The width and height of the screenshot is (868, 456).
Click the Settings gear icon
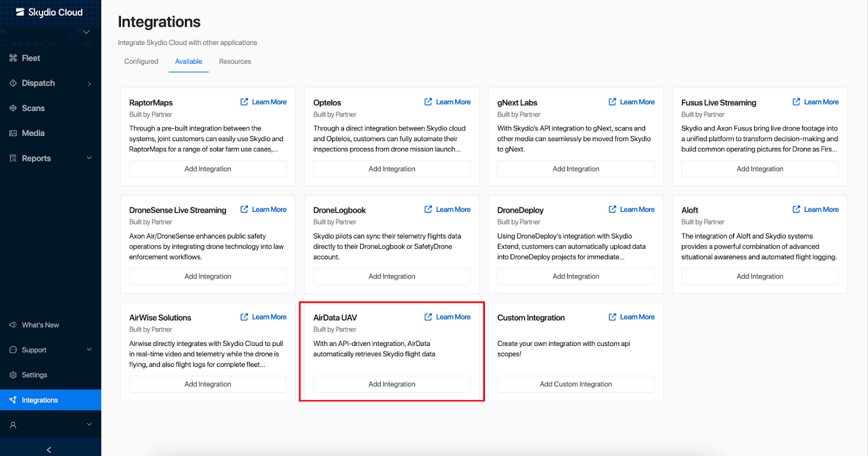click(x=13, y=375)
